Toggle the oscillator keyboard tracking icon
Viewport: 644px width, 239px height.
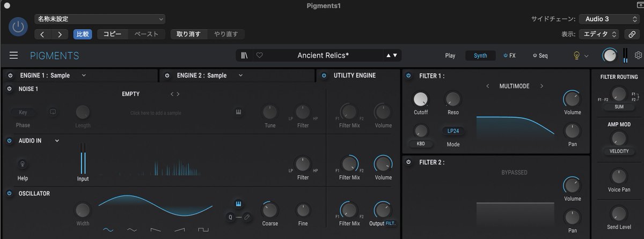click(239, 204)
